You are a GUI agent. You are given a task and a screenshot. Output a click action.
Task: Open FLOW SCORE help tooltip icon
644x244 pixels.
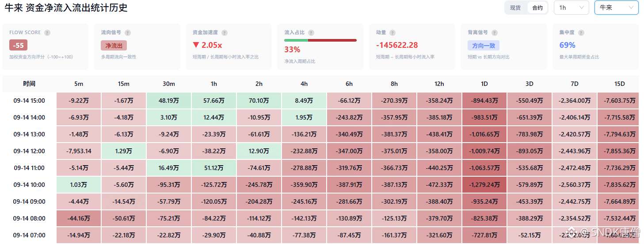pyautogui.click(x=47, y=33)
